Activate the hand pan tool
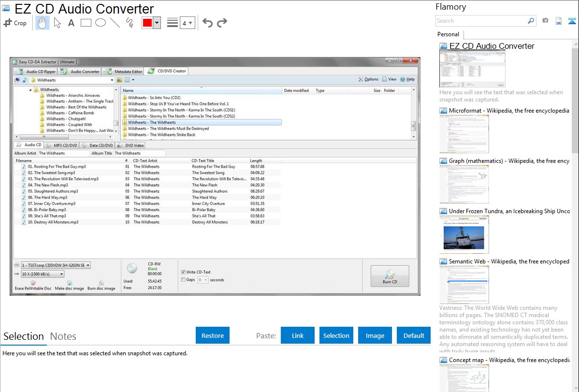This screenshot has width=579, height=392. (x=43, y=23)
